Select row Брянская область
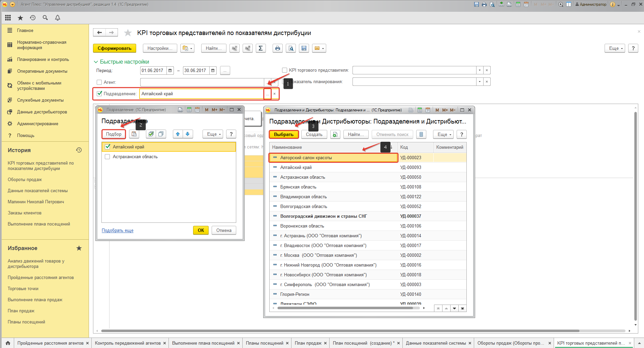 coord(368,187)
